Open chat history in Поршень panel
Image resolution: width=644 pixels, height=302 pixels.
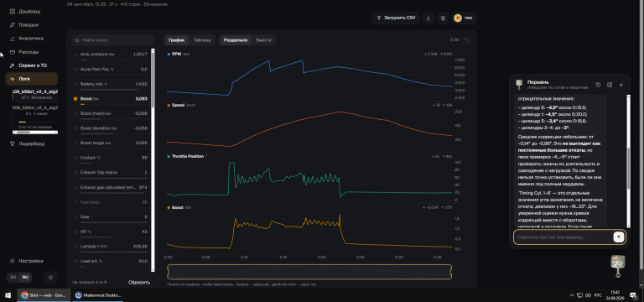tap(598, 85)
